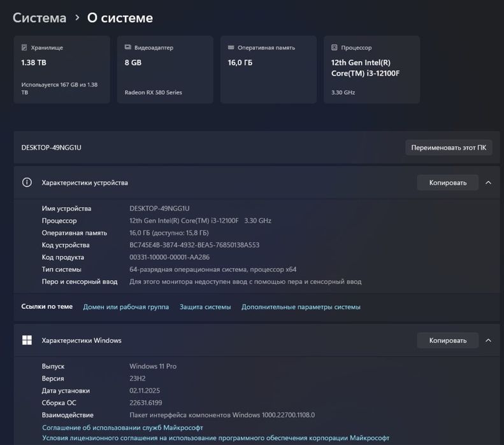
Task: Select processor value 12th Gen Intel i3-12100F row
Action: pos(200,220)
